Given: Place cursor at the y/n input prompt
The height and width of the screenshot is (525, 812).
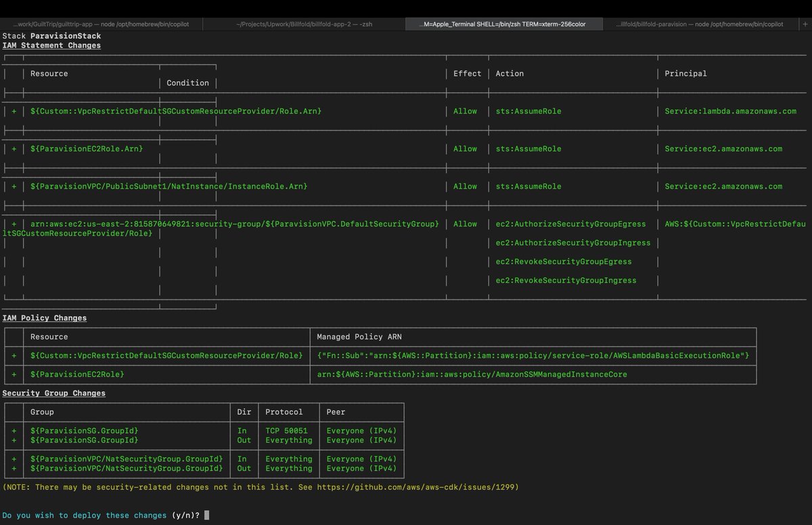Looking at the screenshot, I should [206, 514].
